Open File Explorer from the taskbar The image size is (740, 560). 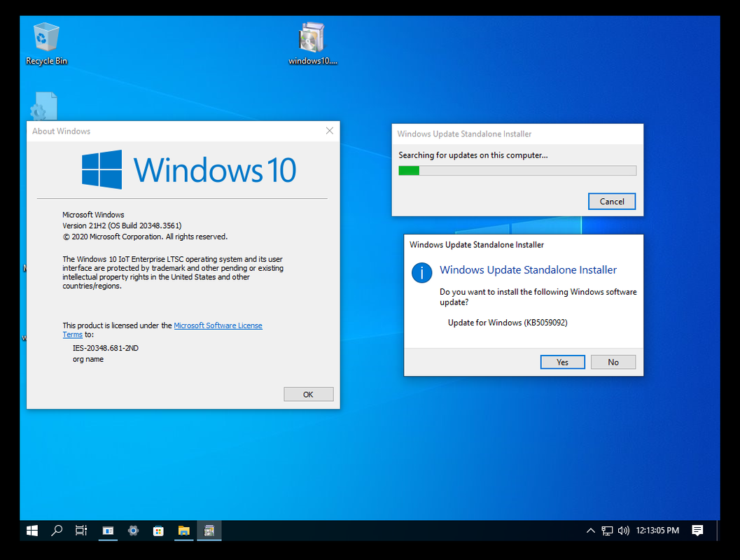pos(183,531)
